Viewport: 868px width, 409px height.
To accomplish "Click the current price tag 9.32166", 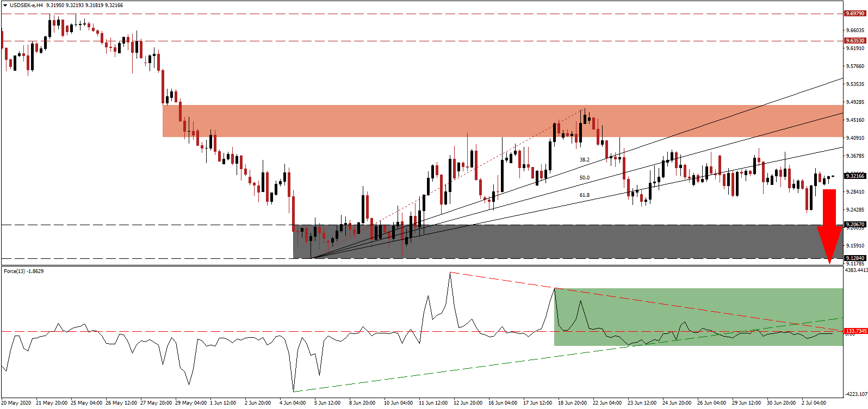I will tap(854, 176).
